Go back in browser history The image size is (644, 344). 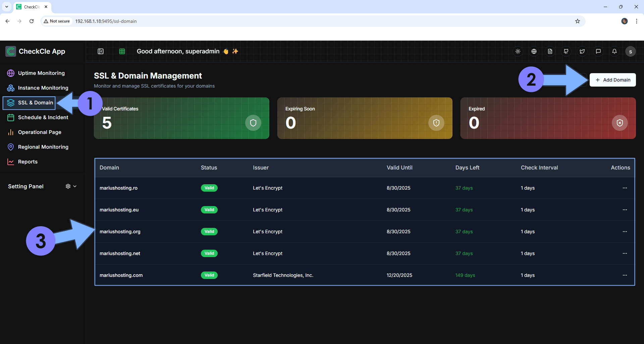7,21
